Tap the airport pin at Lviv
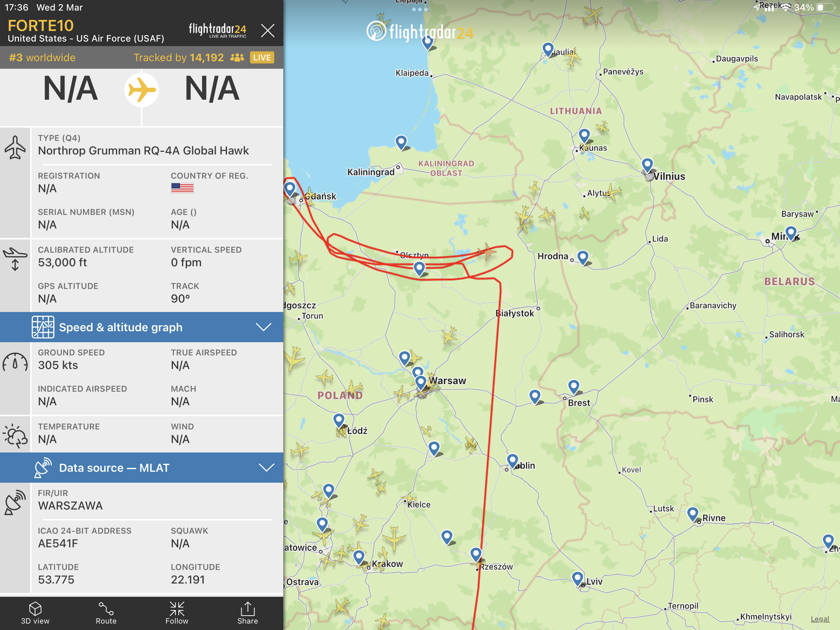 tap(577, 579)
